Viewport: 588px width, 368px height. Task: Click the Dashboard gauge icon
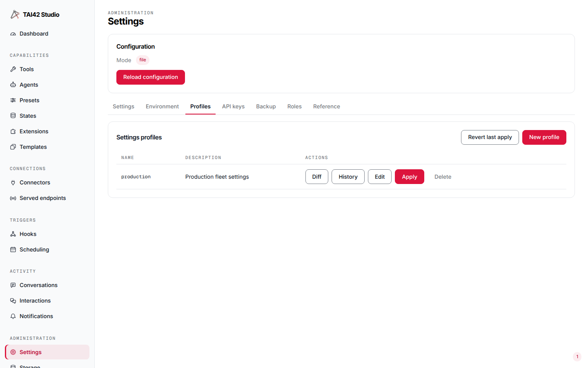[13, 34]
